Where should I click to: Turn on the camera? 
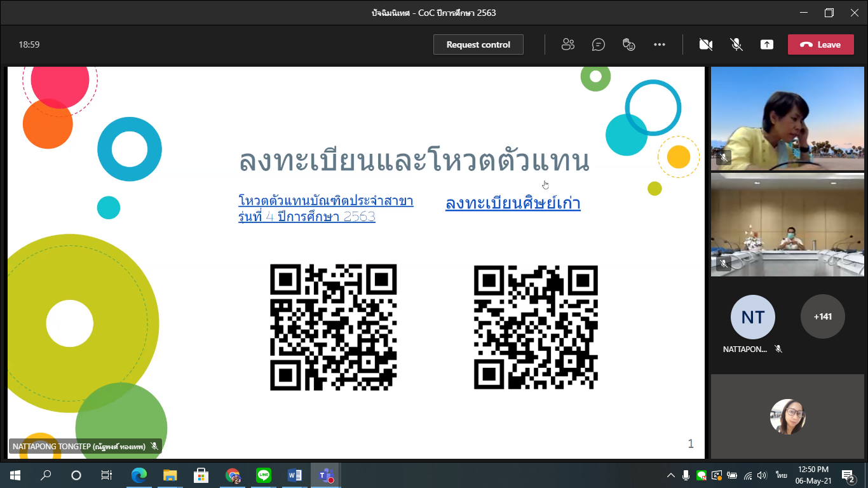(705, 44)
